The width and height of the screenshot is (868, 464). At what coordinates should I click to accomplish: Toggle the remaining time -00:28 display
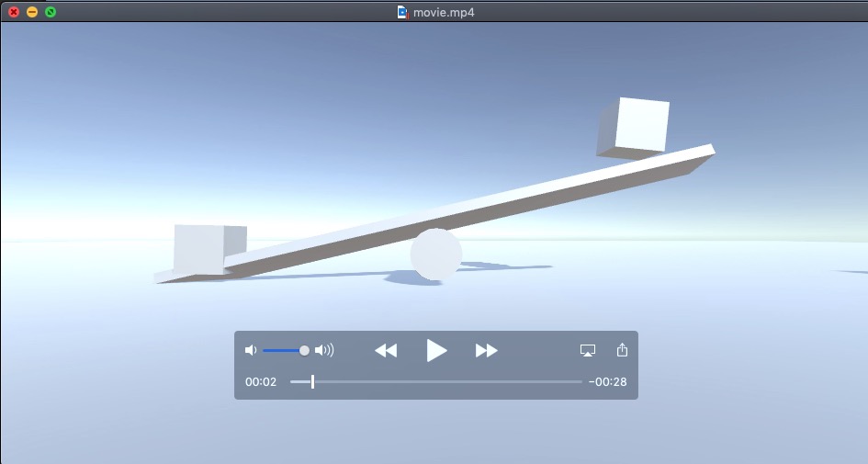tap(608, 381)
